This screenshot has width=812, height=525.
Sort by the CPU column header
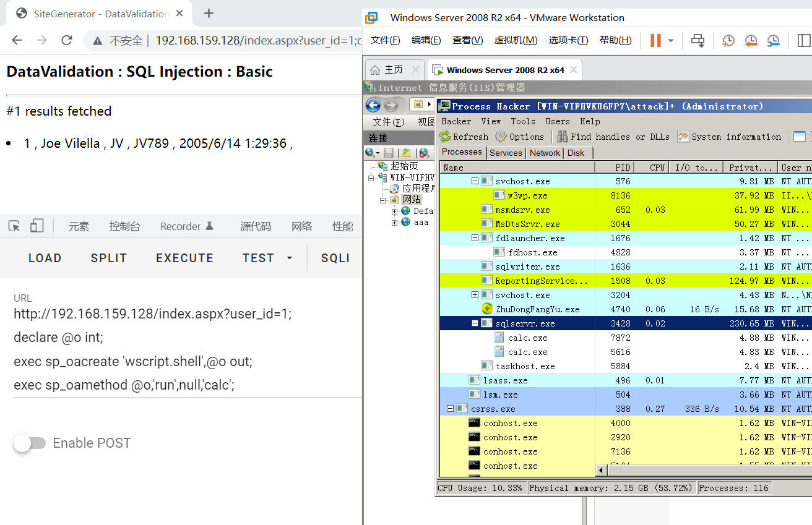(x=651, y=168)
